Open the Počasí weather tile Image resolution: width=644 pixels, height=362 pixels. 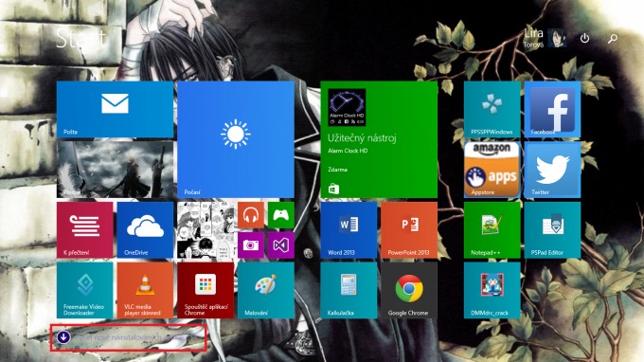coord(236,139)
